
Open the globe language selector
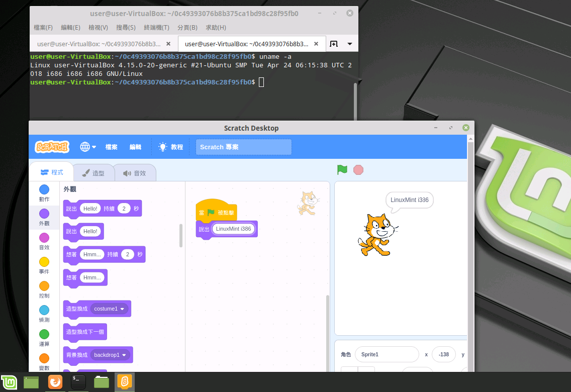(88, 147)
